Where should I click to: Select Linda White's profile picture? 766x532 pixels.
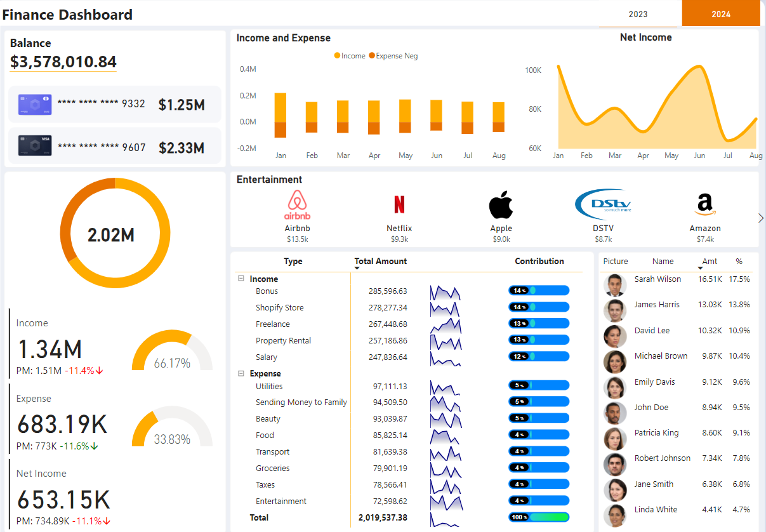click(x=614, y=515)
